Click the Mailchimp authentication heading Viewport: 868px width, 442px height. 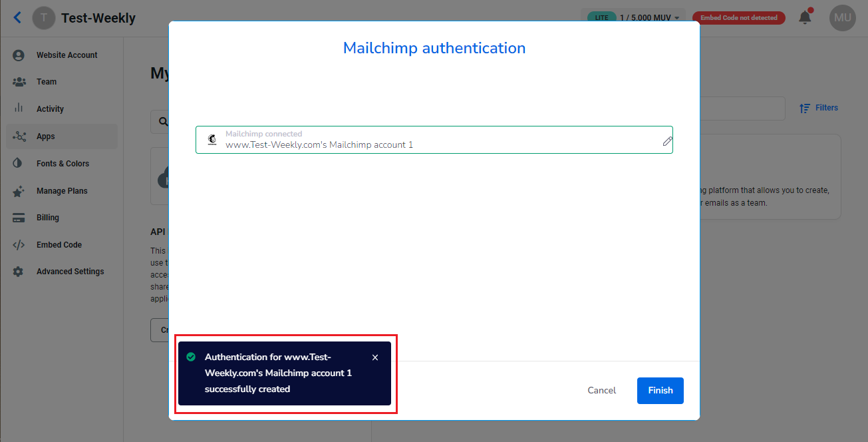[x=434, y=48]
